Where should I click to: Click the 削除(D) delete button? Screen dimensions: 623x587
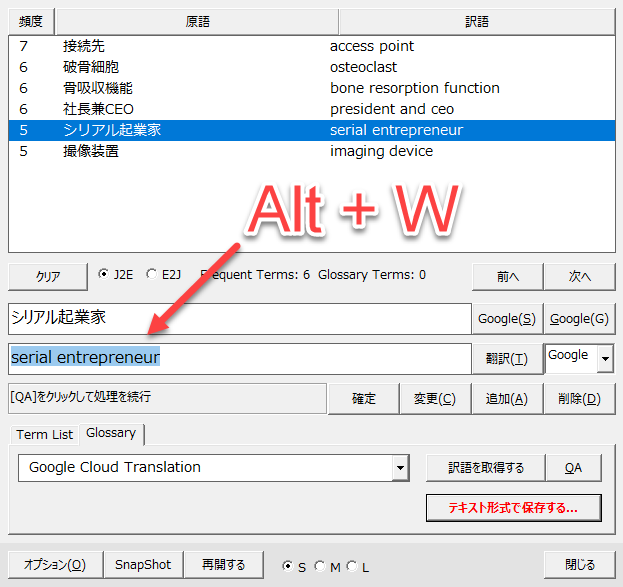click(x=580, y=398)
